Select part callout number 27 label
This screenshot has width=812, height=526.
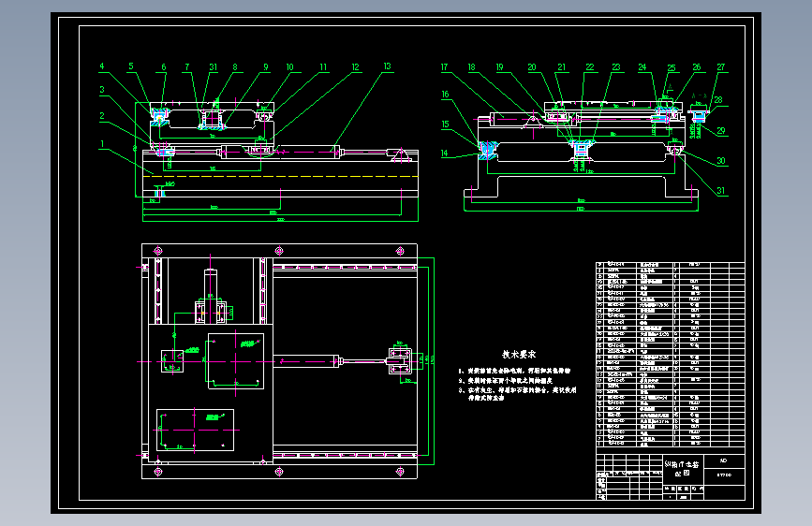pos(721,67)
